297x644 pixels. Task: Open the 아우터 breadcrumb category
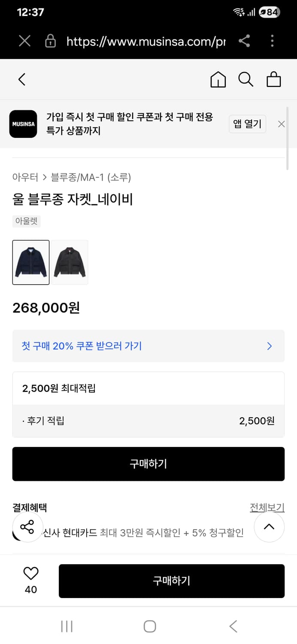(25, 177)
